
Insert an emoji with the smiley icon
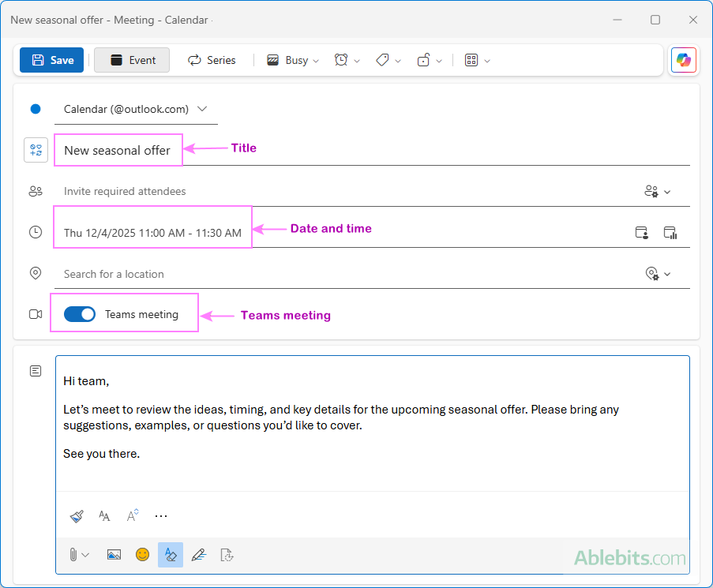142,555
